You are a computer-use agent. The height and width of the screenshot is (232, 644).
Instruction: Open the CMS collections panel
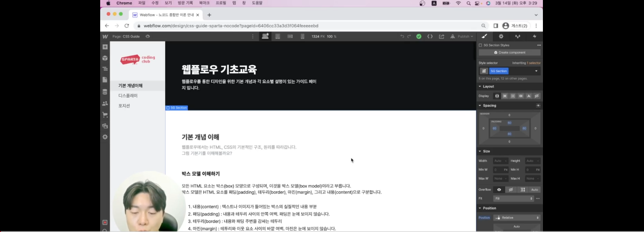point(105,92)
